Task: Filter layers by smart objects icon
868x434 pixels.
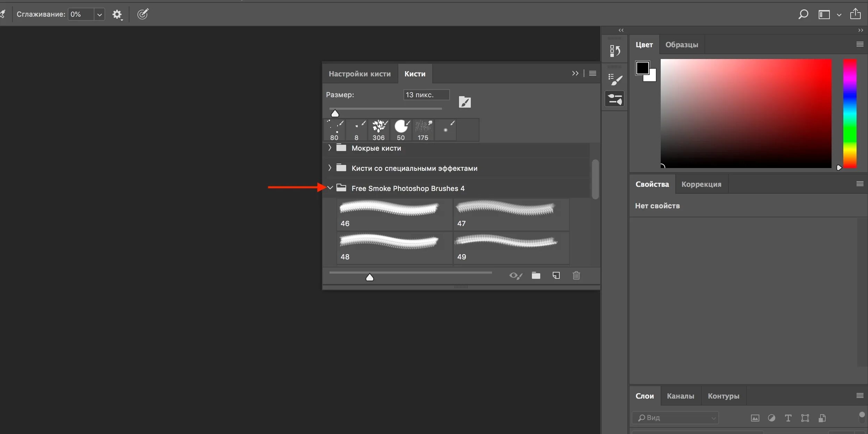Action: pos(822,418)
